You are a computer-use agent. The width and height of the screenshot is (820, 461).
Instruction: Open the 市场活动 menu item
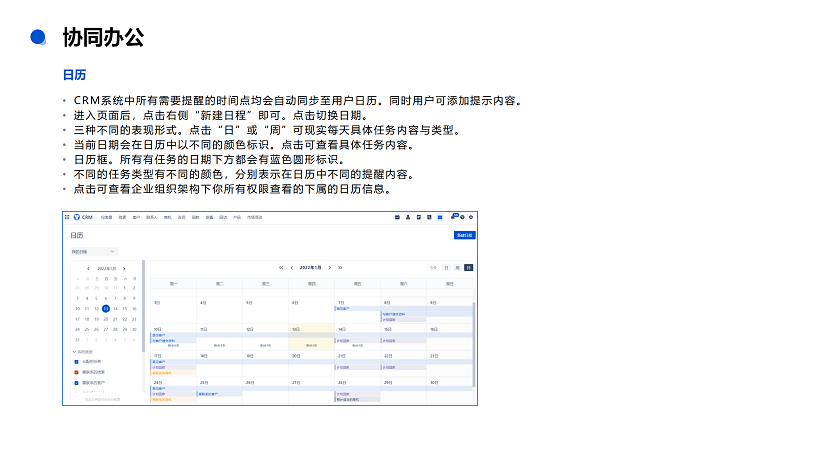point(255,217)
